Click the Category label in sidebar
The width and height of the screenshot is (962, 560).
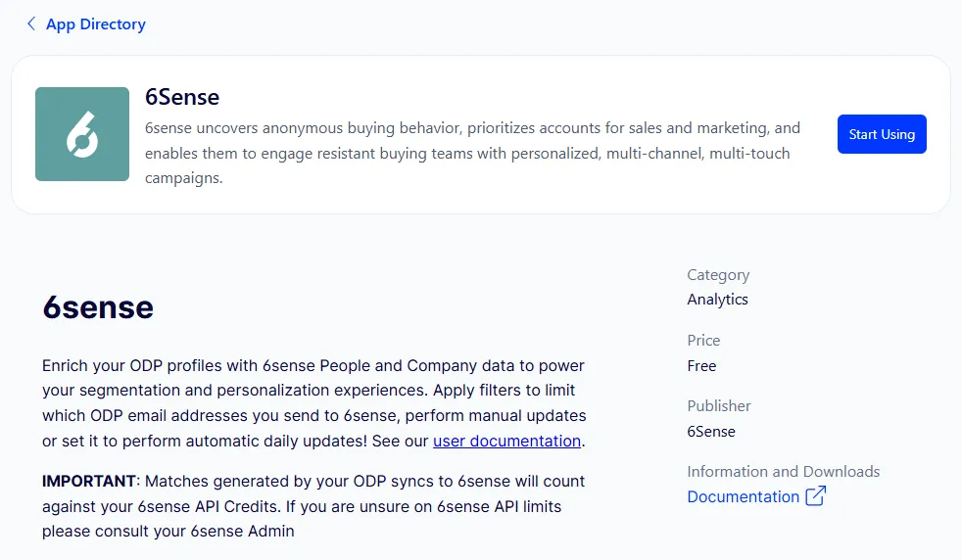[x=718, y=275]
